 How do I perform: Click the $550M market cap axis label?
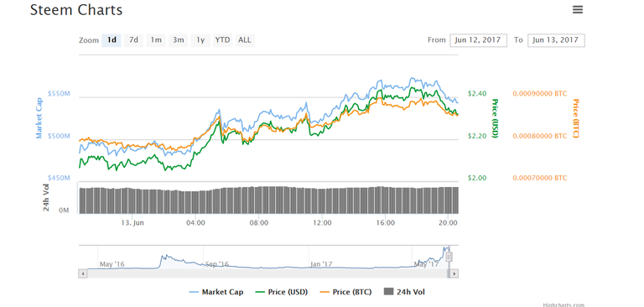click(x=60, y=94)
